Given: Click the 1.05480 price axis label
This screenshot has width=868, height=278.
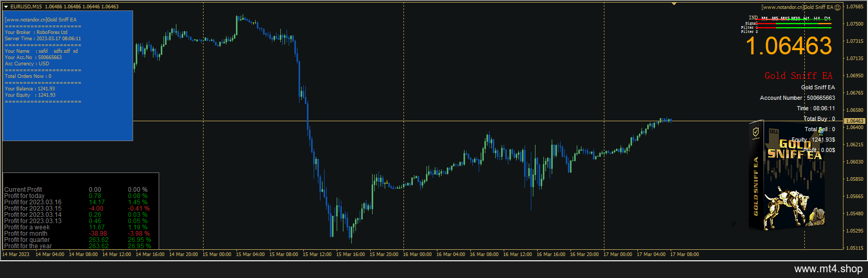Looking at the screenshot, I should pos(854,214).
